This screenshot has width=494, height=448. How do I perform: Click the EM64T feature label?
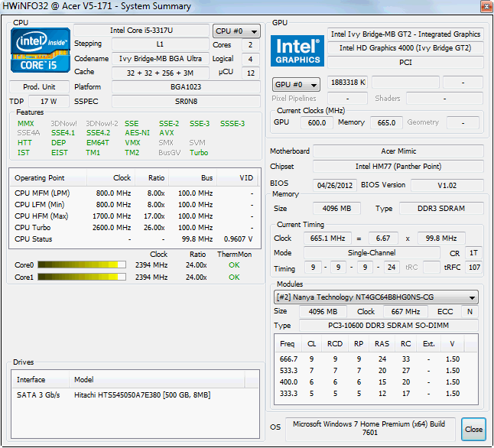98,143
